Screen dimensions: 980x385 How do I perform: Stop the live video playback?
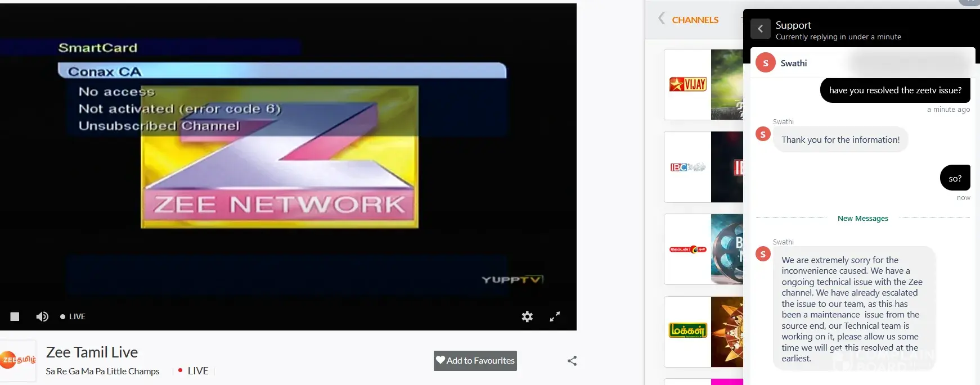[15, 316]
